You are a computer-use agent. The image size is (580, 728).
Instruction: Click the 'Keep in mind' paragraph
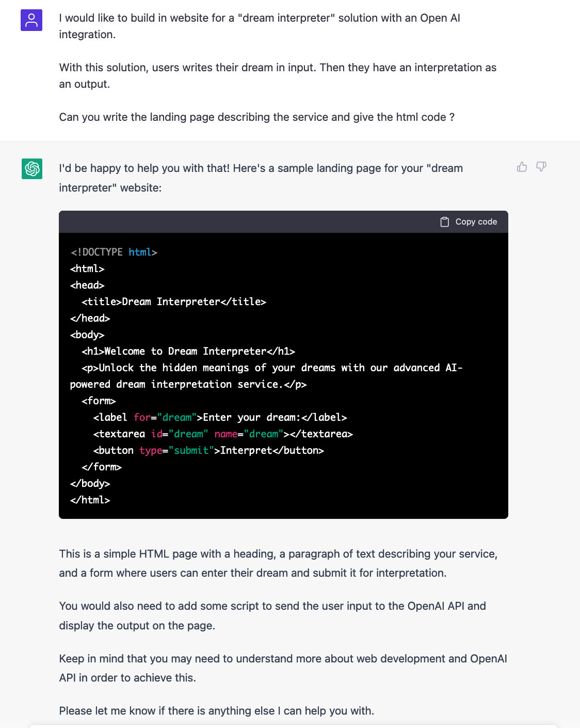[x=283, y=668]
